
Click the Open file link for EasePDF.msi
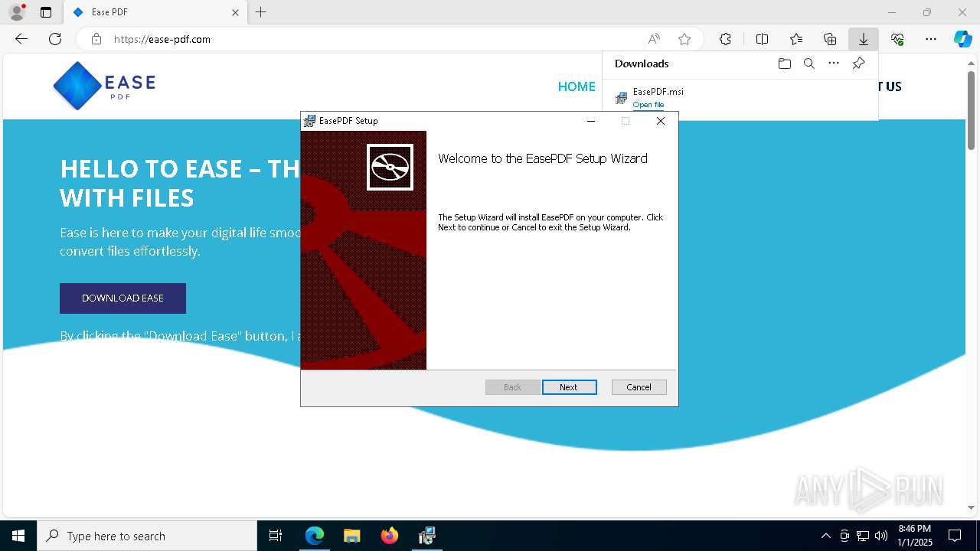648,105
